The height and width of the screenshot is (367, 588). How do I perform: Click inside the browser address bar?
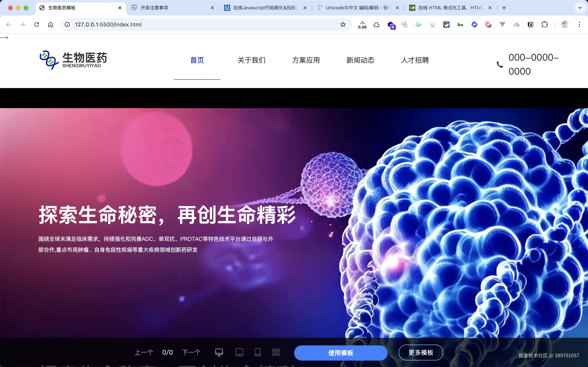[170, 24]
